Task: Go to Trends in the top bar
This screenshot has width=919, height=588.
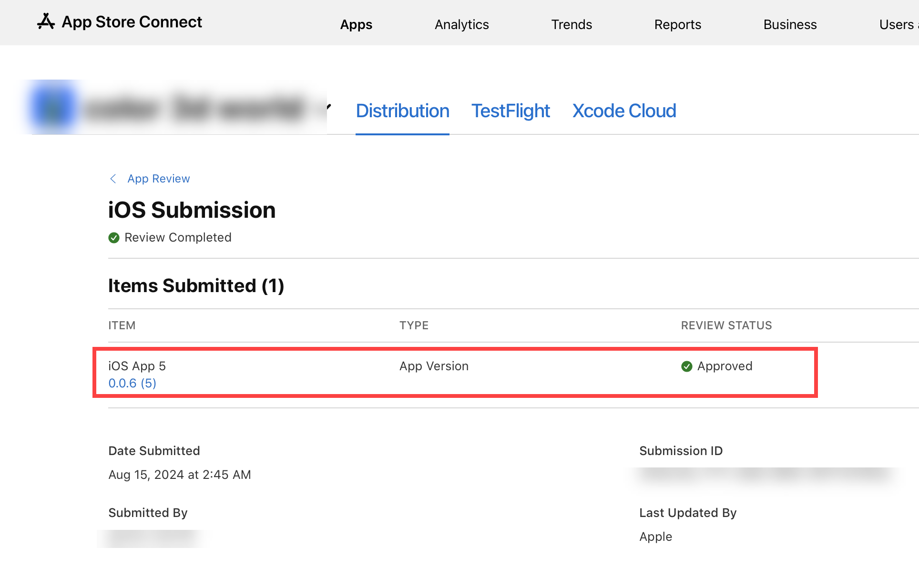Action: coord(572,24)
